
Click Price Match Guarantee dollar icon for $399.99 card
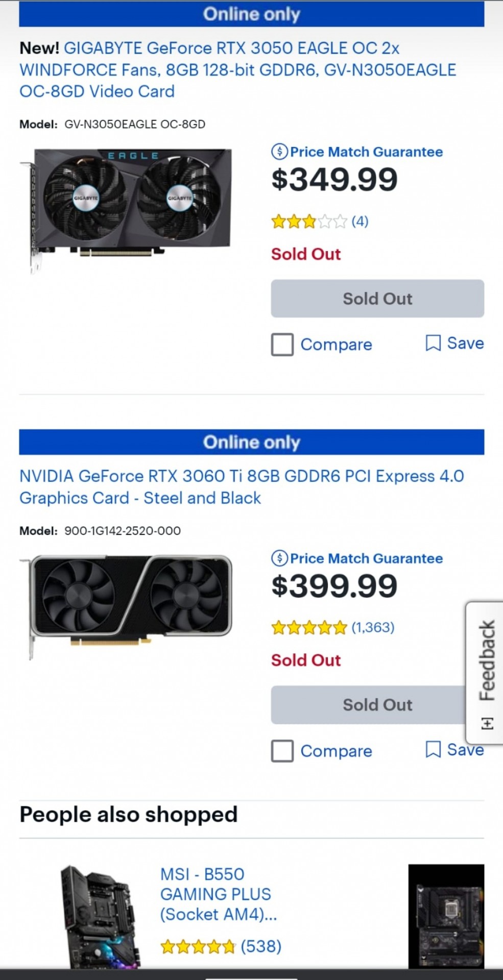coord(279,558)
